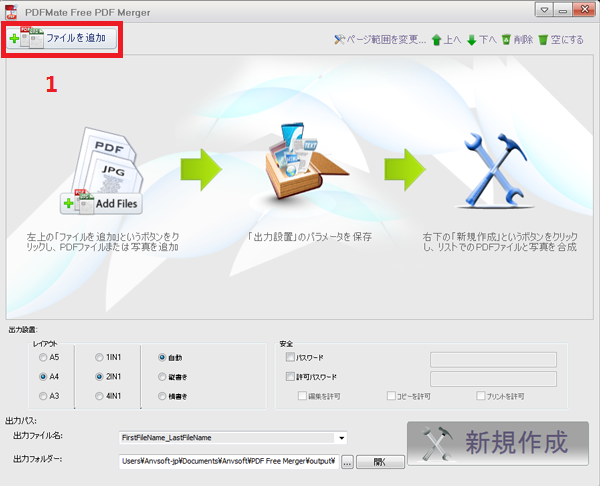The height and width of the screenshot is (486, 600).
Task: Select 縦書き portrait orientation radio
Action: [x=162, y=377]
